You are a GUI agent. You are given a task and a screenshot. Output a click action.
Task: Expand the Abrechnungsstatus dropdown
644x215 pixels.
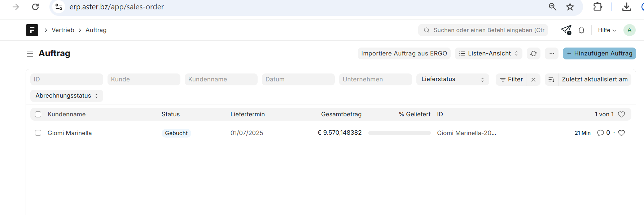click(x=67, y=96)
